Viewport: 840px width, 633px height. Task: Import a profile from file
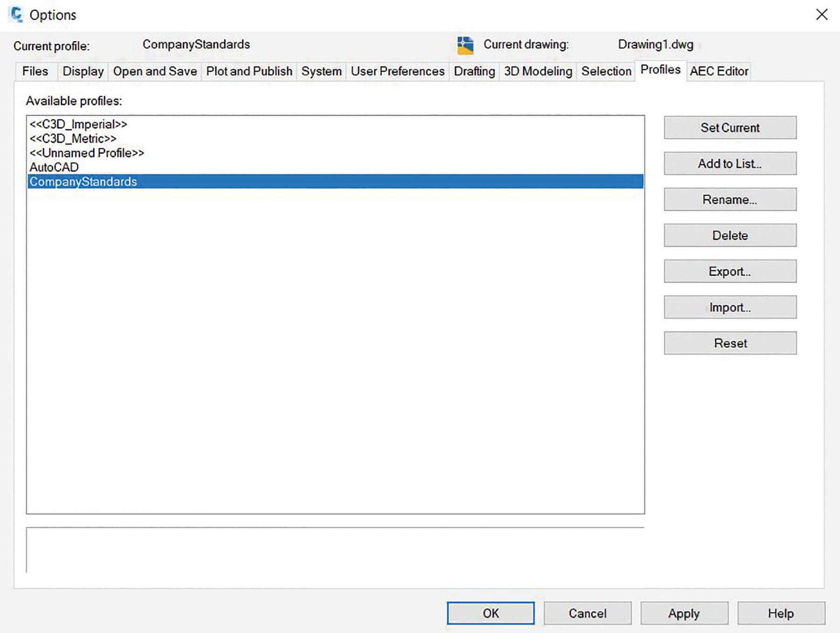point(730,307)
